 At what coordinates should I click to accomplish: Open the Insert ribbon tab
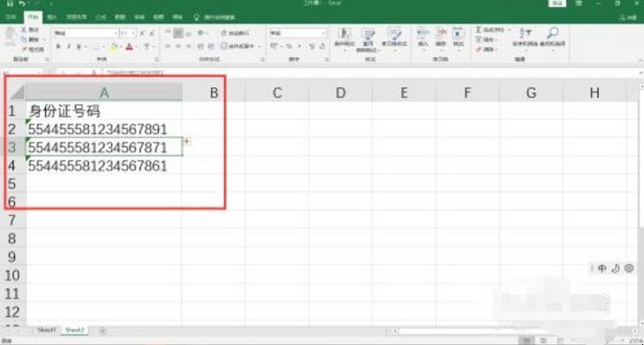click(x=52, y=17)
